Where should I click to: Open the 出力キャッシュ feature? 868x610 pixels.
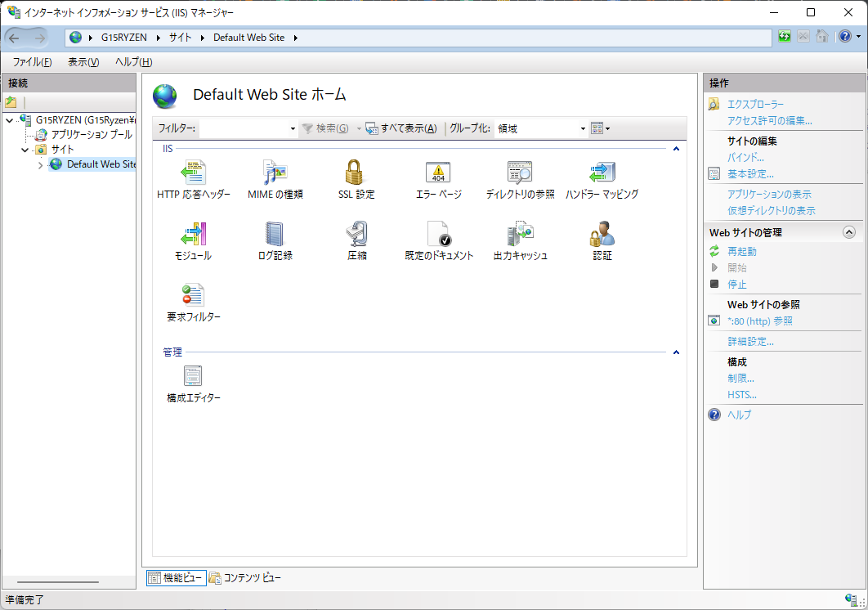click(521, 241)
